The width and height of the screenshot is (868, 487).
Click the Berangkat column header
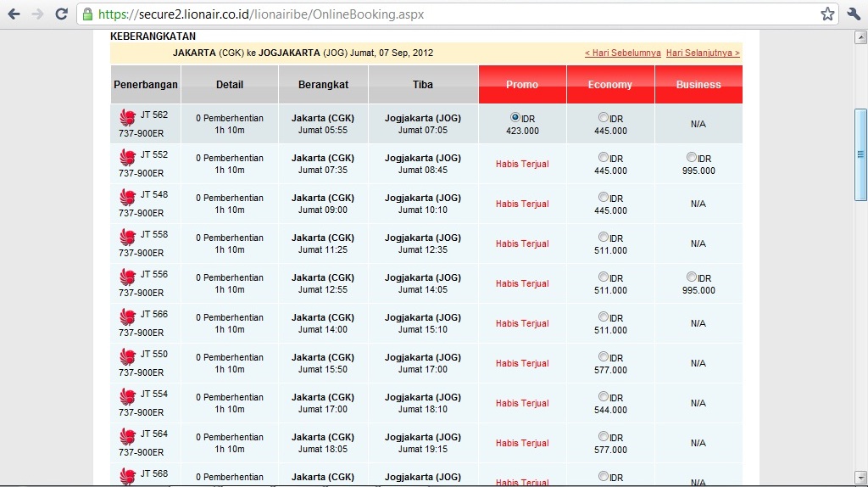pyautogui.click(x=323, y=84)
